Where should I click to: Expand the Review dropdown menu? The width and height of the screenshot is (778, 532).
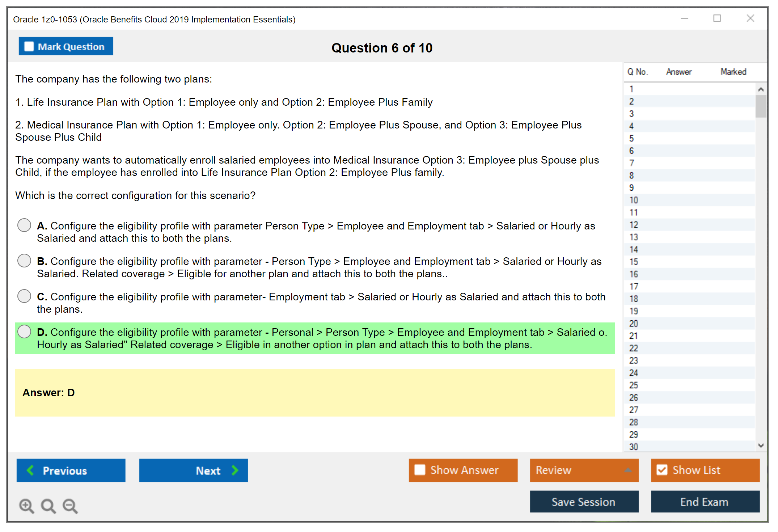pyautogui.click(x=628, y=470)
